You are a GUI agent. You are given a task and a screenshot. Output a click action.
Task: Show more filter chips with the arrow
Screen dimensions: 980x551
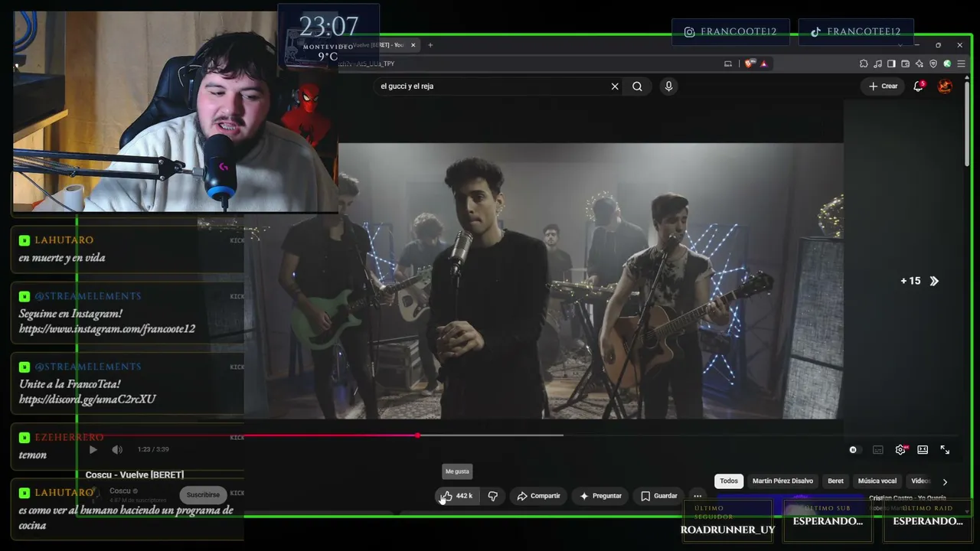[945, 481]
